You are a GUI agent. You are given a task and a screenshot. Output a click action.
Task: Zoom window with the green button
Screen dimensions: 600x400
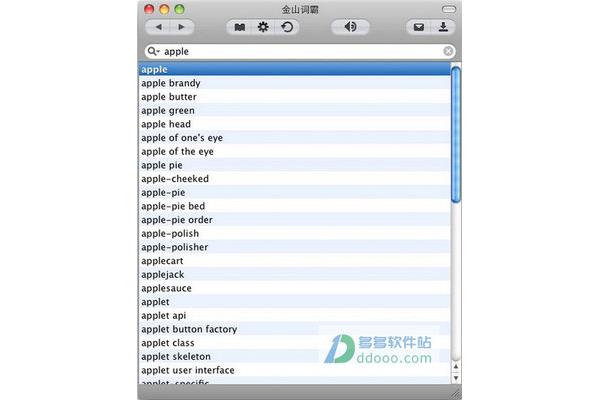pyautogui.click(x=179, y=9)
